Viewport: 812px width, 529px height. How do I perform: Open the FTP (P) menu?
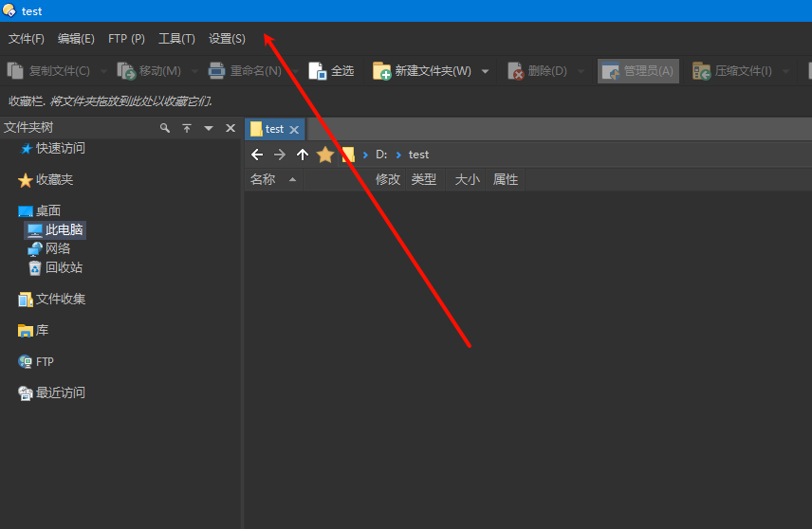126,39
